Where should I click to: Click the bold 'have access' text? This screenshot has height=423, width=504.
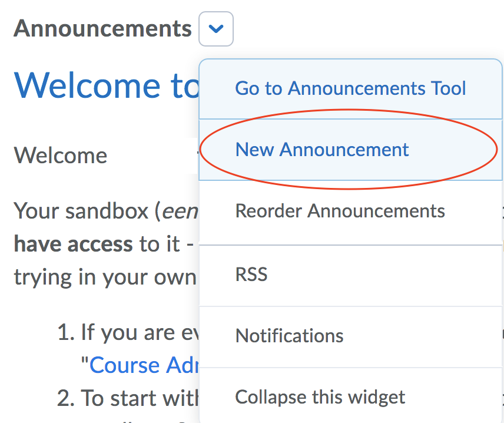pos(73,244)
